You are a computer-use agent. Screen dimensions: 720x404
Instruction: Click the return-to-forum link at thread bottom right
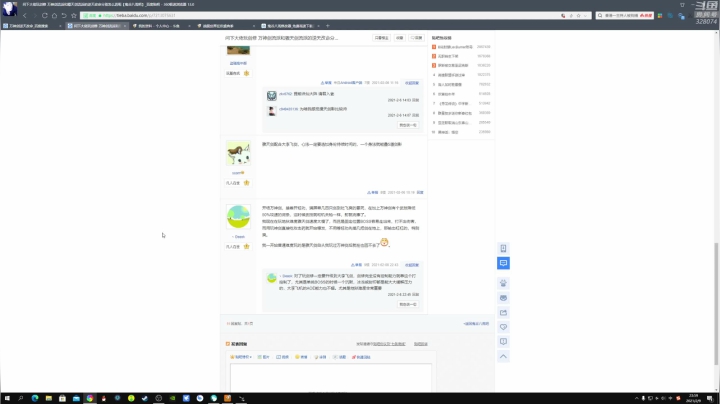tap(476, 324)
